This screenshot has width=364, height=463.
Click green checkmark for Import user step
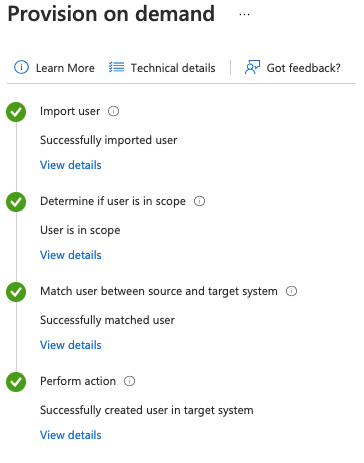click(x=16, y=112)
